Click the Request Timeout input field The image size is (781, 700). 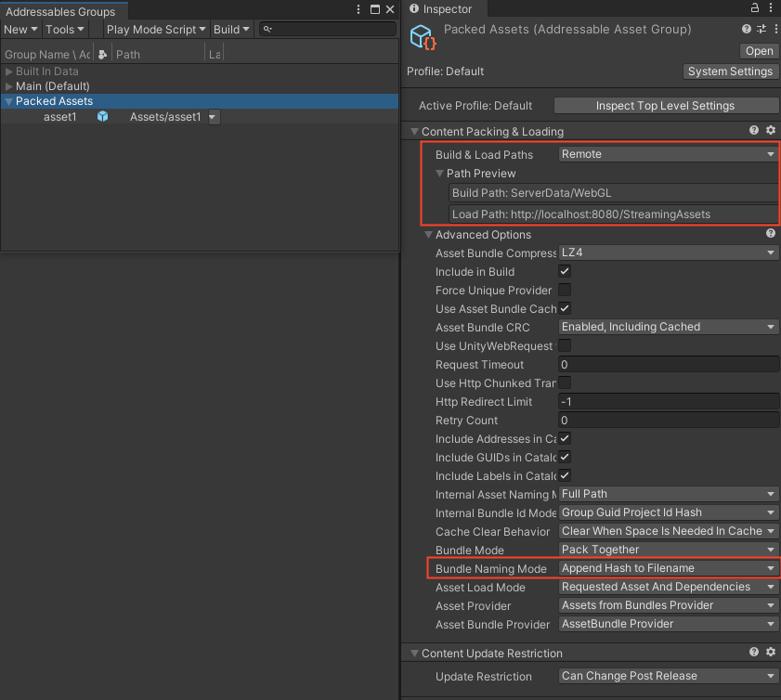(x=668, y=364)
